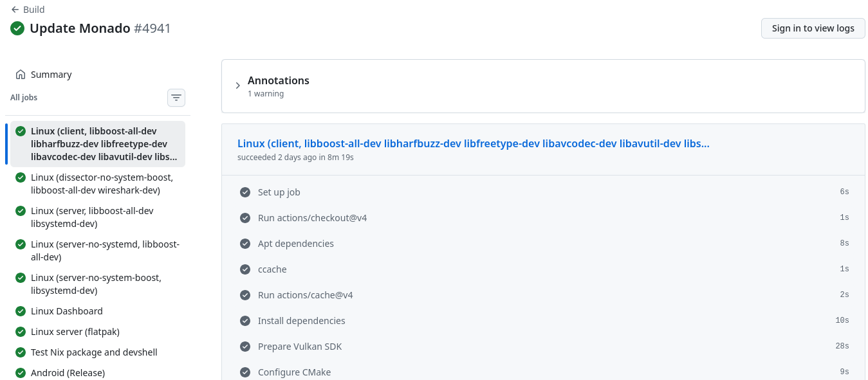Open the Linux client job title link
Image resolution: width=868 pixels, height=380 pixels.
click(473, 143)
